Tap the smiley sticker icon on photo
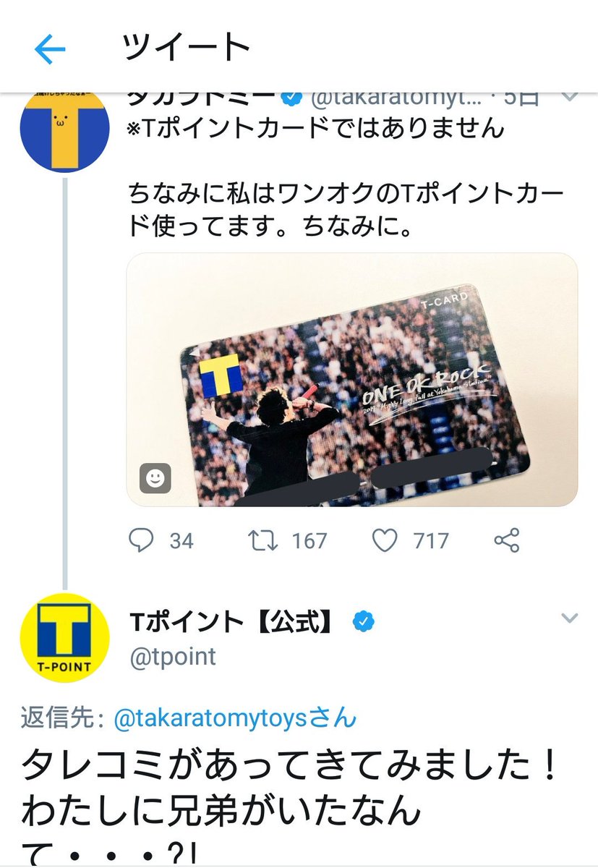The width and height of the screenshot is (598, 868). [x=155, y=477]
